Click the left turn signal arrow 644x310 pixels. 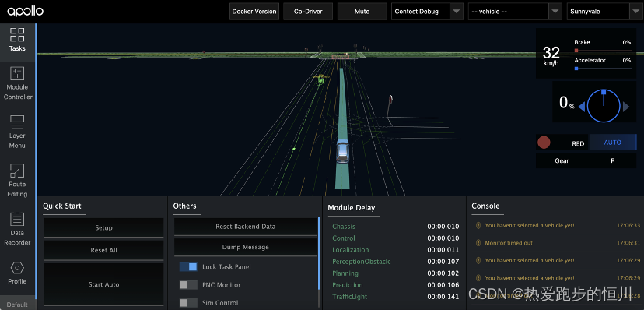point(582,107)
